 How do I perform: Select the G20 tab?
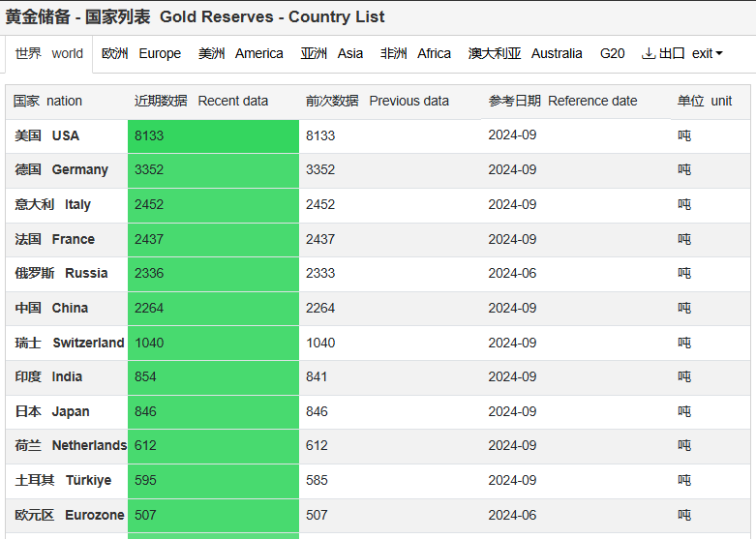(x=612, y=53)
